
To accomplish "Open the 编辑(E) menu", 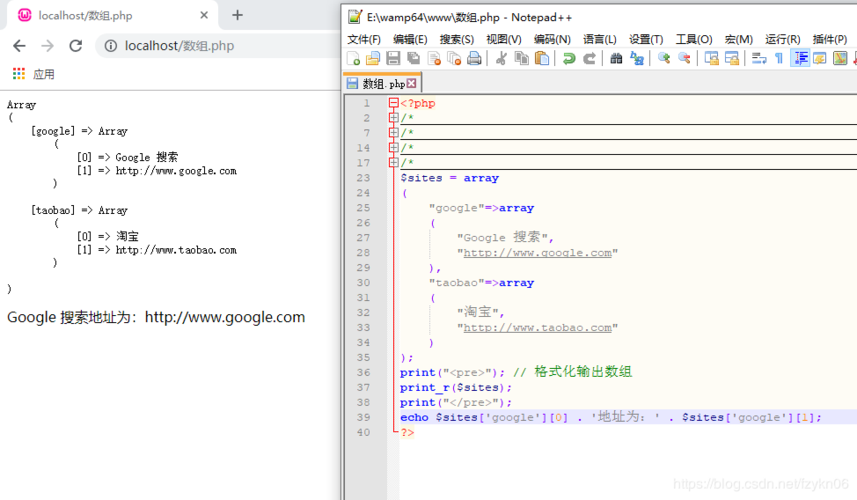I will (410, 39).
